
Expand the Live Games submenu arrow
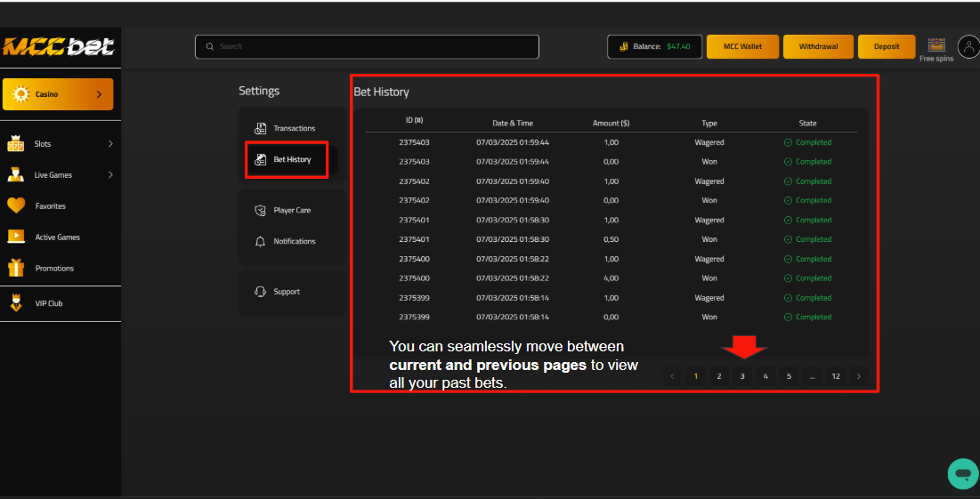pyautogui.click(x=110, y=174)
